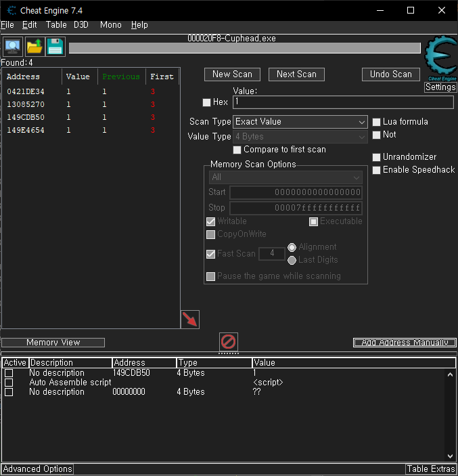The width and height of the screenshot is (458, 476).
Task: Toggle the Lua formula checkbox
Action: click(x=376, y=122)
